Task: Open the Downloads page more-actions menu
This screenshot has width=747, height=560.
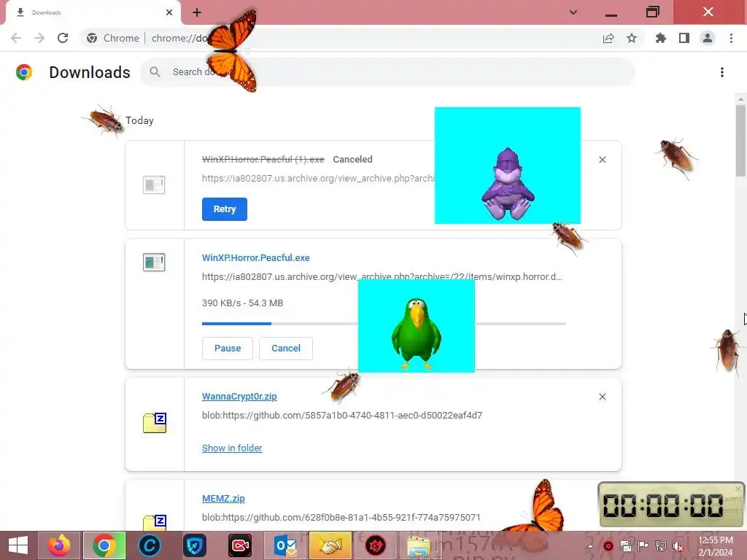Action: coord(722,72)
